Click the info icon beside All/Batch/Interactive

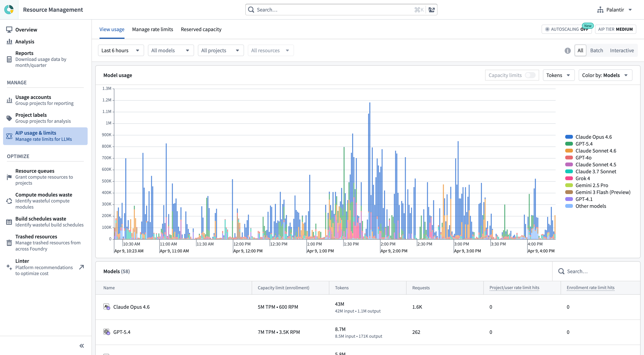click(568, 51)
